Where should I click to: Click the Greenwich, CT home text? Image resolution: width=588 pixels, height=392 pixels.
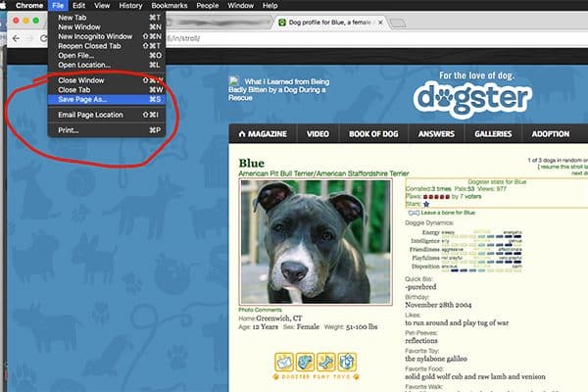(279, 318)
